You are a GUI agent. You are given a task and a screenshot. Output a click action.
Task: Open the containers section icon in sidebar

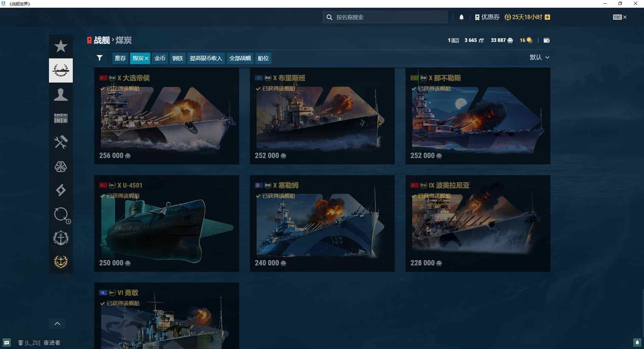(x=61, y=118)
